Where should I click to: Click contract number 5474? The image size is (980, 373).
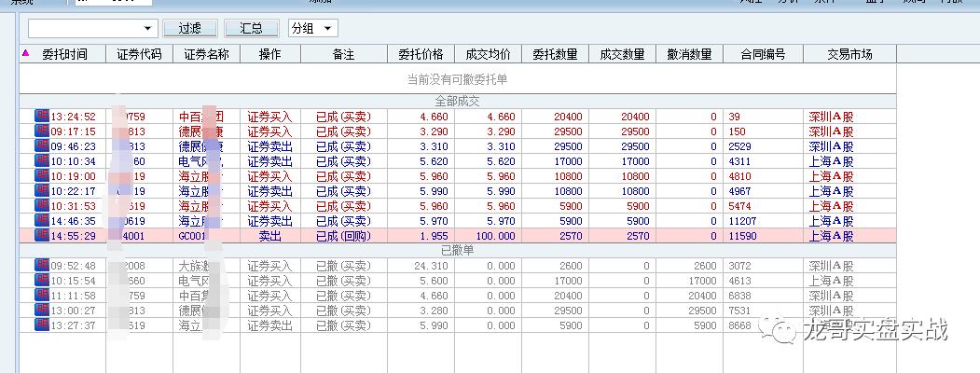click(x=740, y=206)
